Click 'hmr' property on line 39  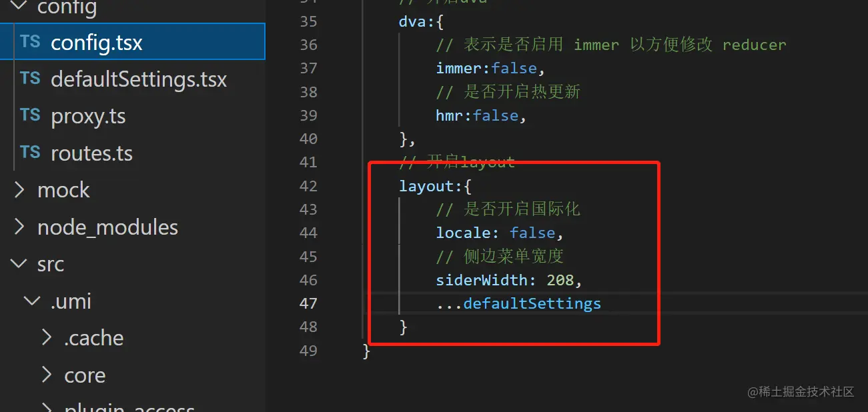coord(450,116)
